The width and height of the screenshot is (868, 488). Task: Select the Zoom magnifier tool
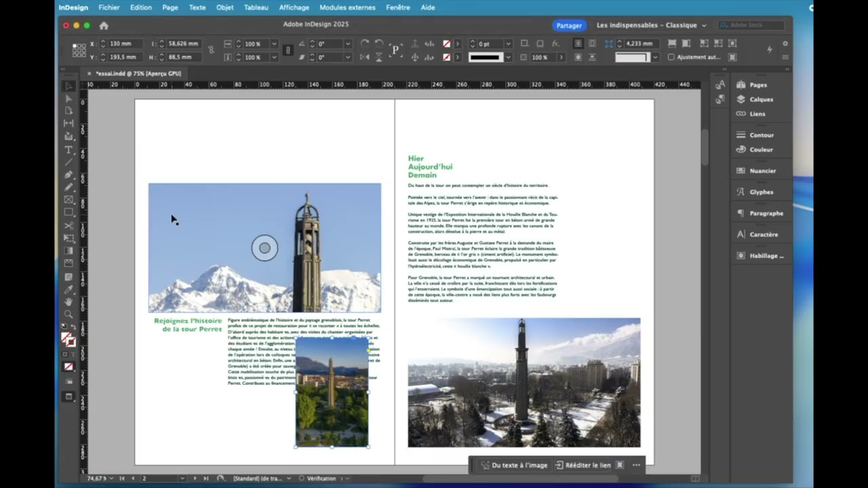68,314
